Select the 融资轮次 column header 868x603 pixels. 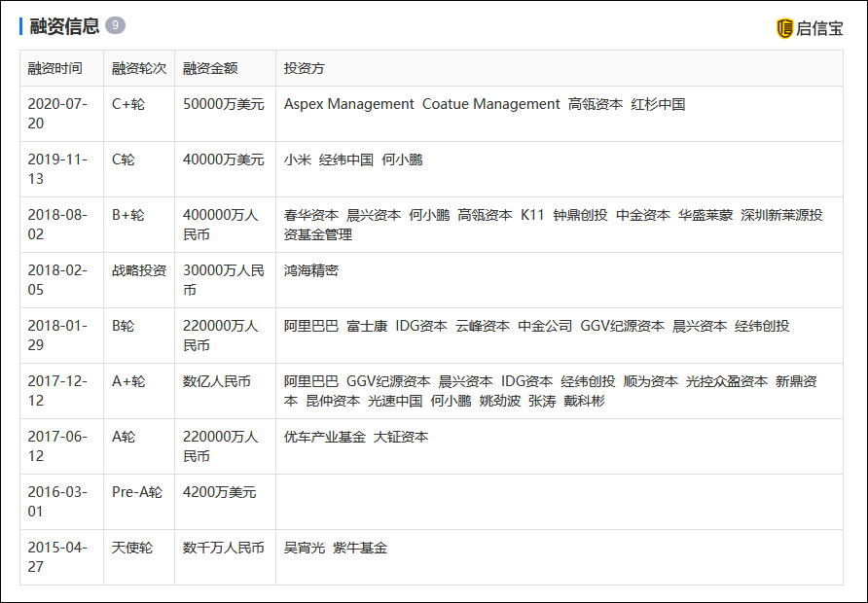[x=139, y=68]
